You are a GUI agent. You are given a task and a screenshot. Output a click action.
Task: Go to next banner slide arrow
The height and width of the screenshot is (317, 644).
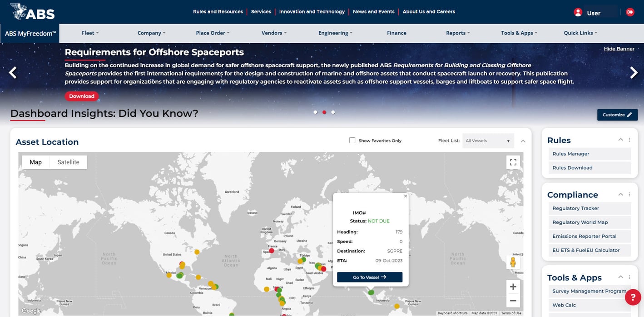coord(634,72)
